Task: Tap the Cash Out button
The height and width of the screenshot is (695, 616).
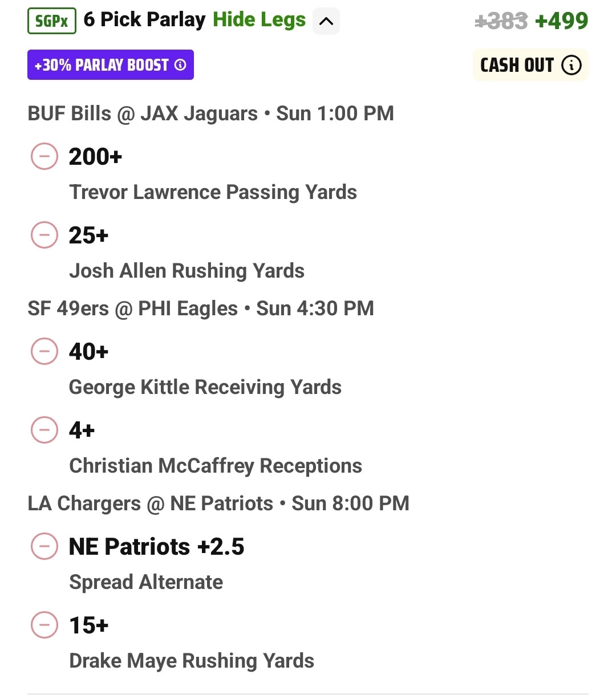Action: [530, 65]
